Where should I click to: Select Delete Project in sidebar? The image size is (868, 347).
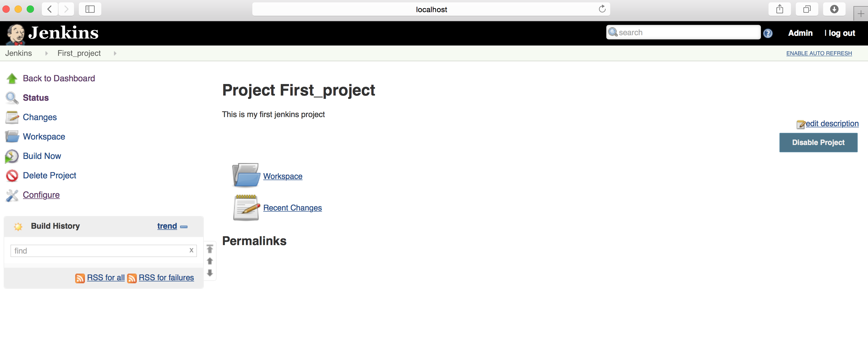coord(49,176)
